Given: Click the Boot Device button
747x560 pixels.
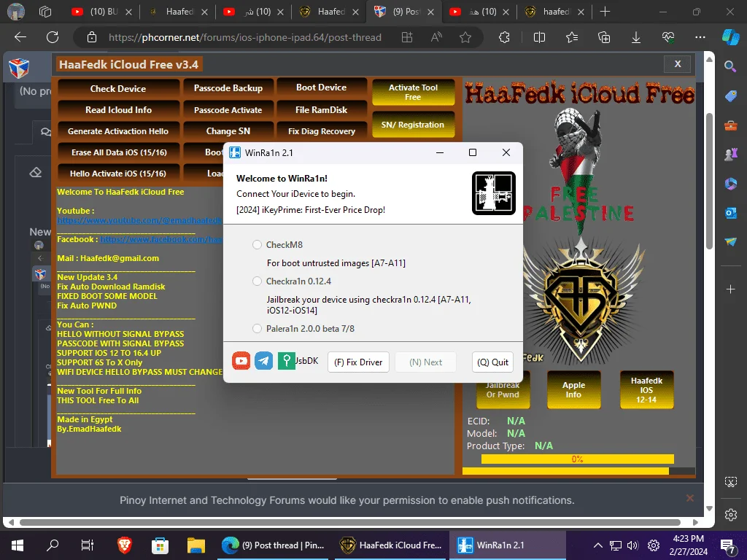Looking at the screenshot, I should (x=322, y=87).
